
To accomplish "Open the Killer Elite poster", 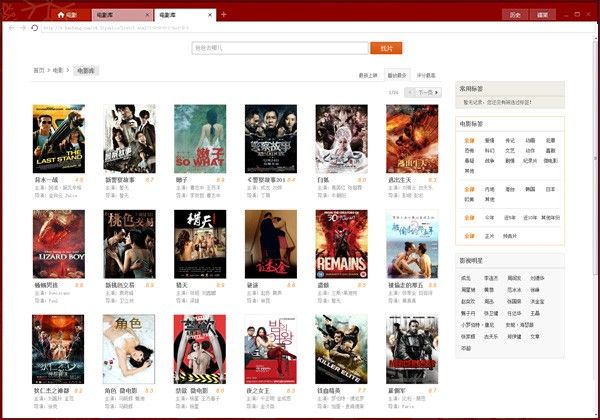I will coord(341,349).
